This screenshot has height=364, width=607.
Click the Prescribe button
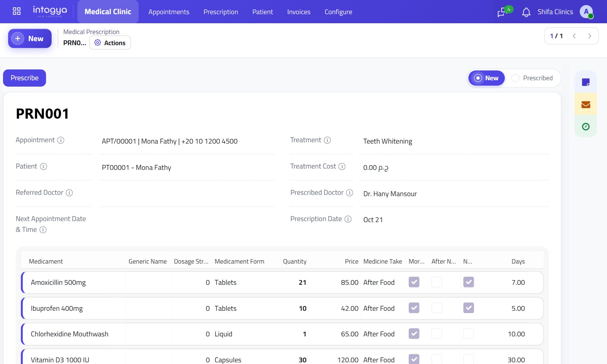pyautogui.click(x=25, y=78)
